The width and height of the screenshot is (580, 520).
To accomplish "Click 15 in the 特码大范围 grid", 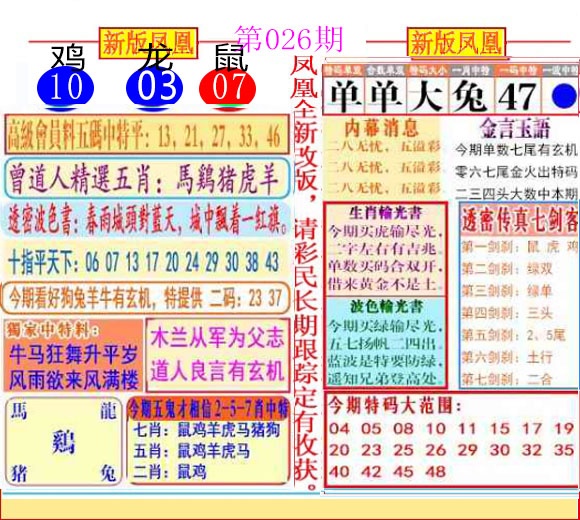I will [500, 429].
